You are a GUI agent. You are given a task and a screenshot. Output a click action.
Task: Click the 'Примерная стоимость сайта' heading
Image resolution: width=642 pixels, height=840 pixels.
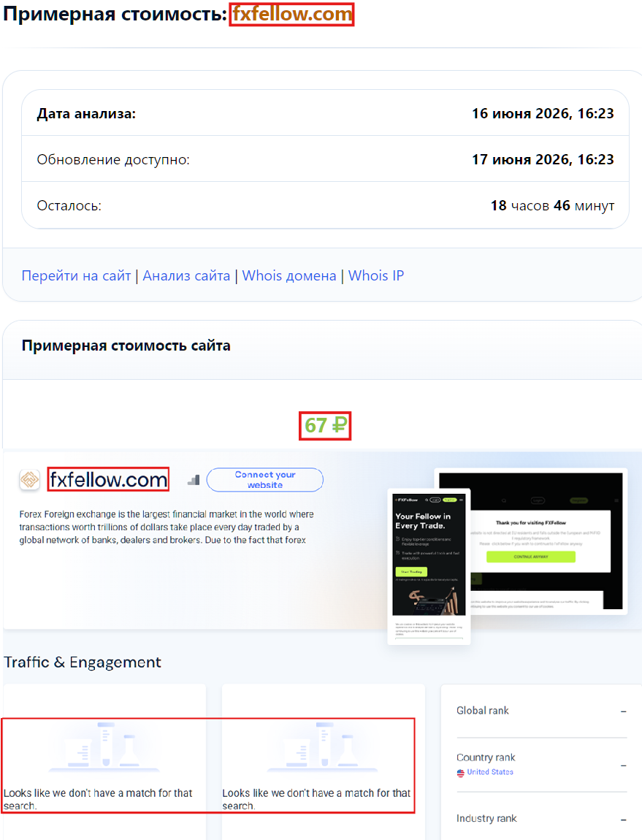pos(126,346)
